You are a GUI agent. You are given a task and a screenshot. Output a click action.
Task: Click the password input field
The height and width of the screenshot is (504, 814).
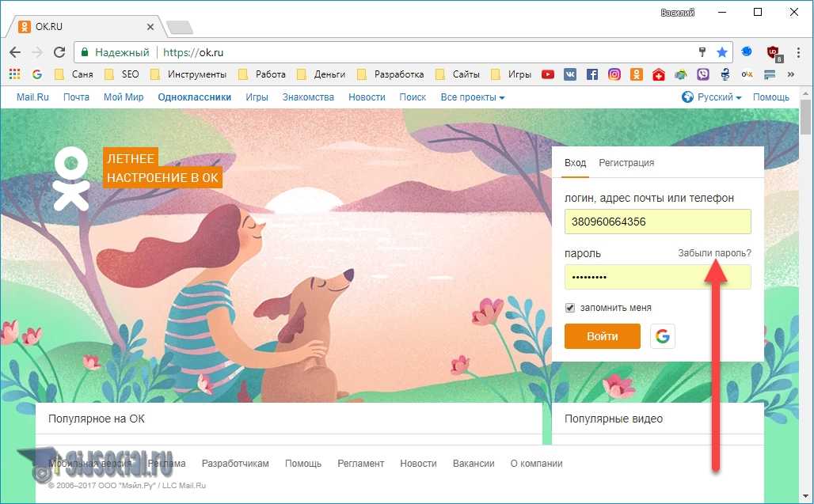tap(658, 277)
